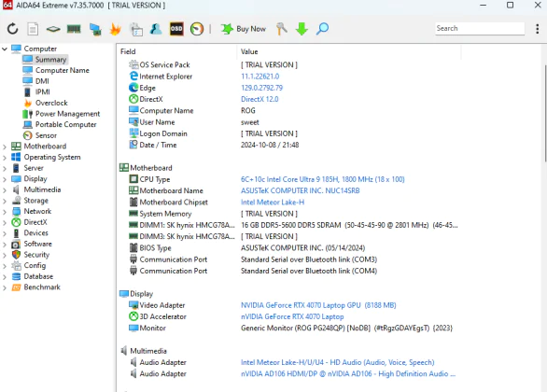Click the User Name field icon
The width and height of the screenshot is (547, 392).
coord(133,122)
